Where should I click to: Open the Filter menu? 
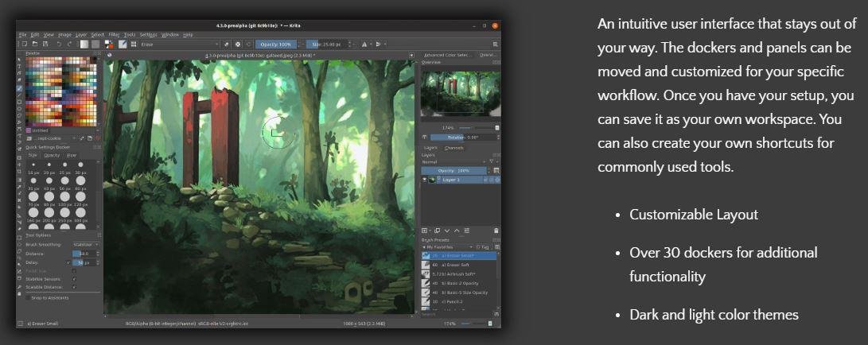point(114,35)
